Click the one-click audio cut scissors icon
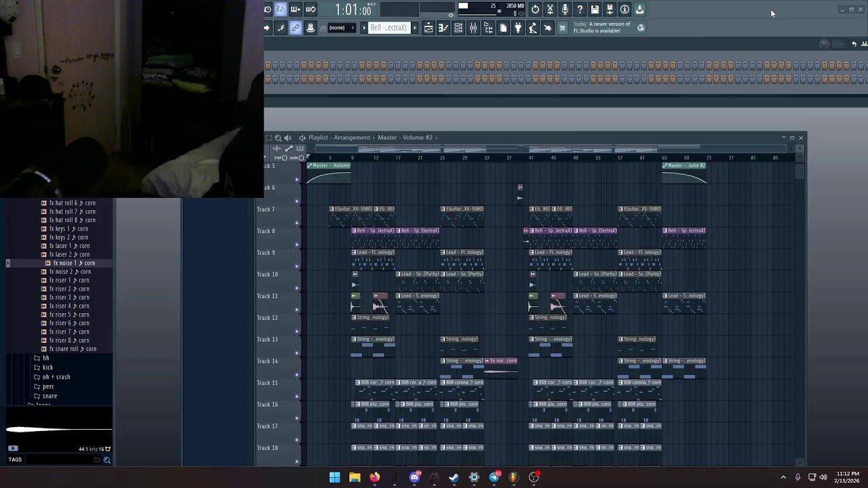This screenshot has height=488, width=868. (550, 9)
